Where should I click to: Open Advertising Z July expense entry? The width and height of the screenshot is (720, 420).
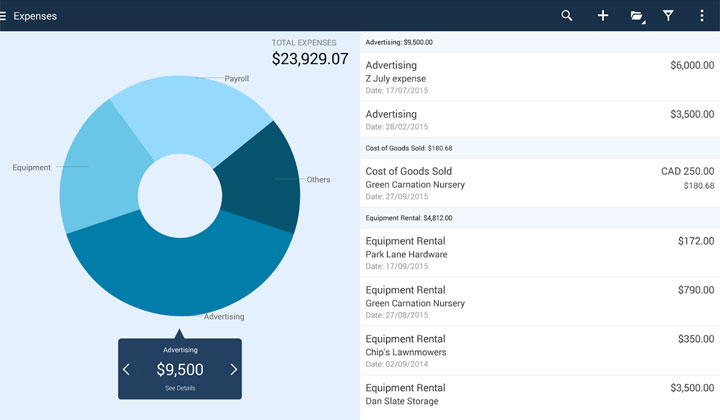[x=540, y=77]
